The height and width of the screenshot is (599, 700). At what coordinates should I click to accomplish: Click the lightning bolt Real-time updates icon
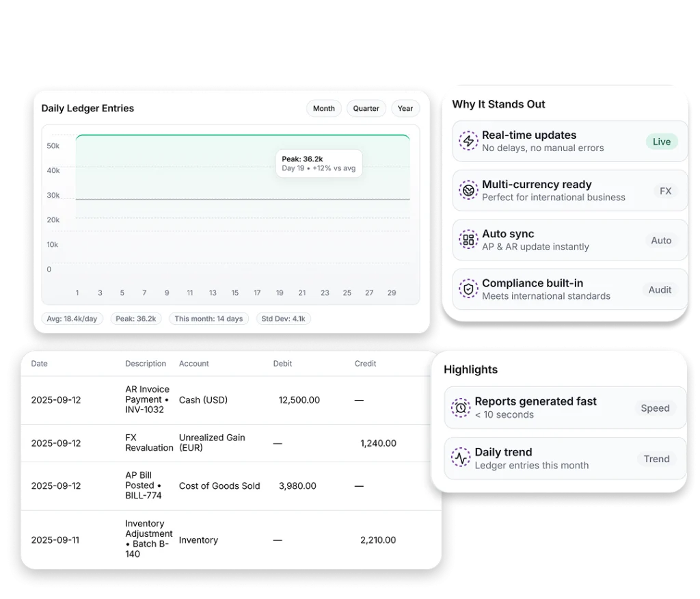(468, 142)
